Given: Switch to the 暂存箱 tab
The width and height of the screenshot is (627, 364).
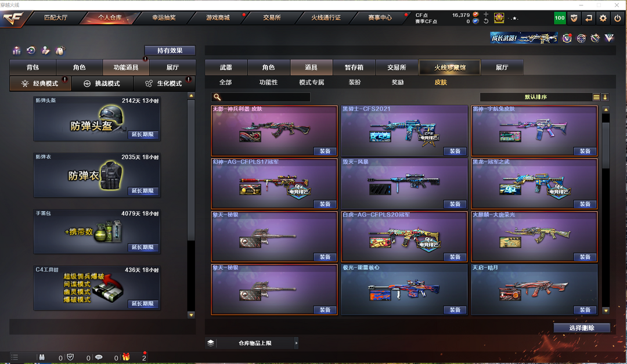Looking at the screenshot, I should 354,67.
